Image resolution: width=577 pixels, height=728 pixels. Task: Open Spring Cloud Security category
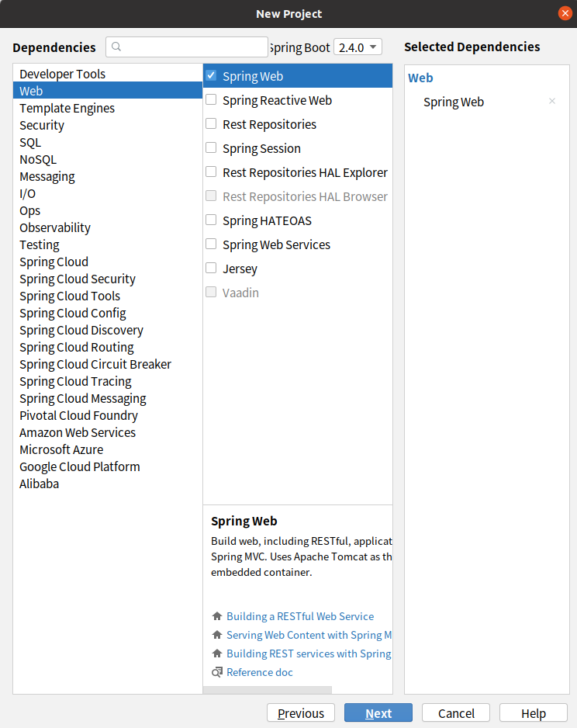pos(108,279)
